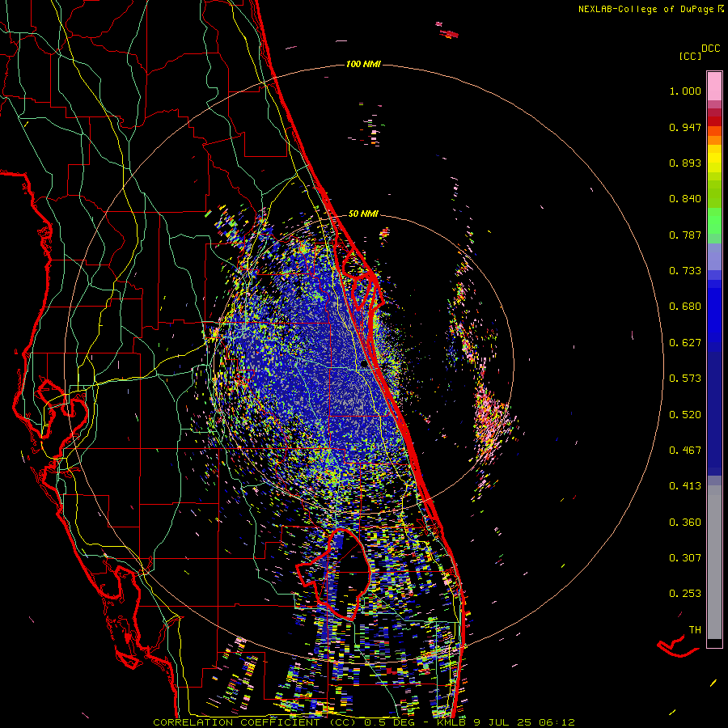
Task: Click the gray segment of the color bar
Action: pyautogui.click(x=714, y=562)
